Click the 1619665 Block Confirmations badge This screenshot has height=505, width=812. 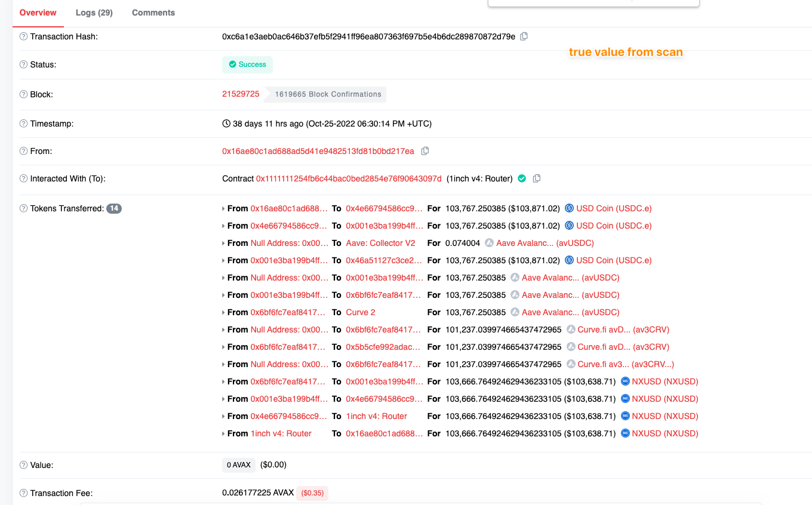(x=325, y=94)
